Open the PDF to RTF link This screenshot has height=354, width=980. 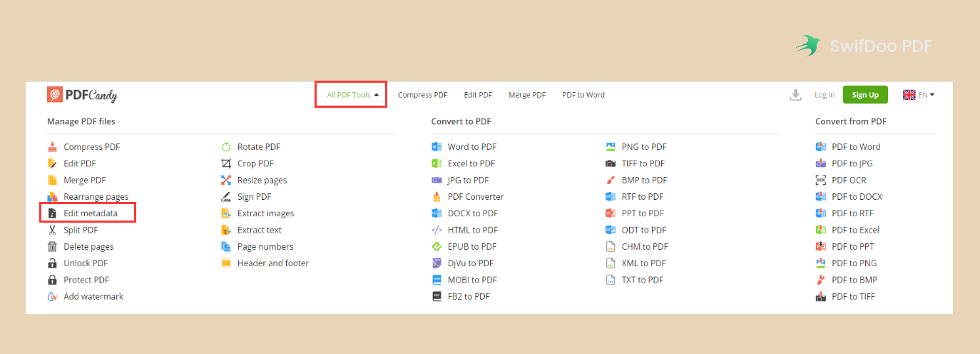852,213
